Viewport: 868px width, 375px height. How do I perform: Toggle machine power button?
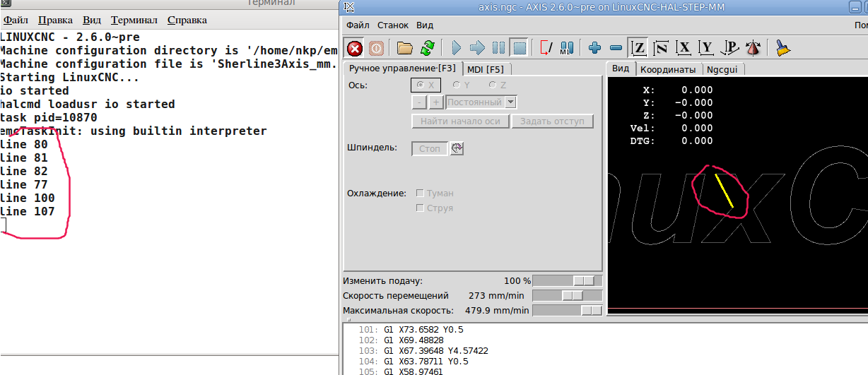[376, 48]
